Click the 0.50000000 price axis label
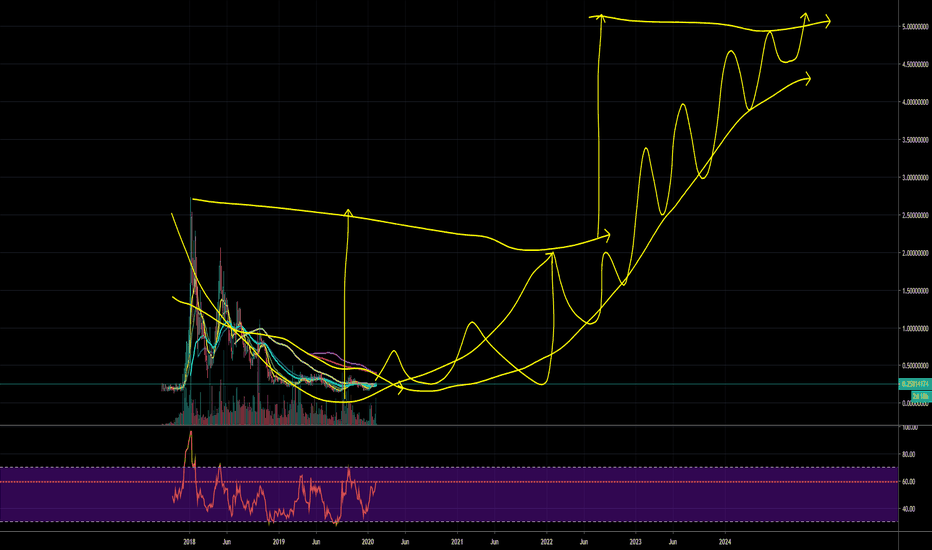The height and width of the screenshot is (550, 932). point(915,366)
